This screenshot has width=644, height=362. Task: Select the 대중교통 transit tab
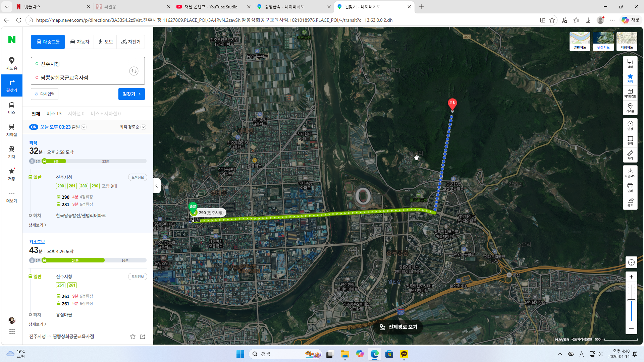[48, 42]
